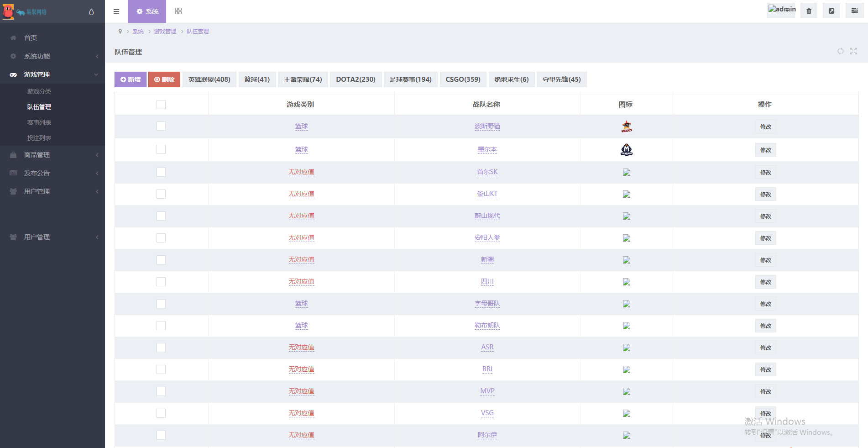
Task: Click the edit-window icon in top header
Action: coord(831,11)
